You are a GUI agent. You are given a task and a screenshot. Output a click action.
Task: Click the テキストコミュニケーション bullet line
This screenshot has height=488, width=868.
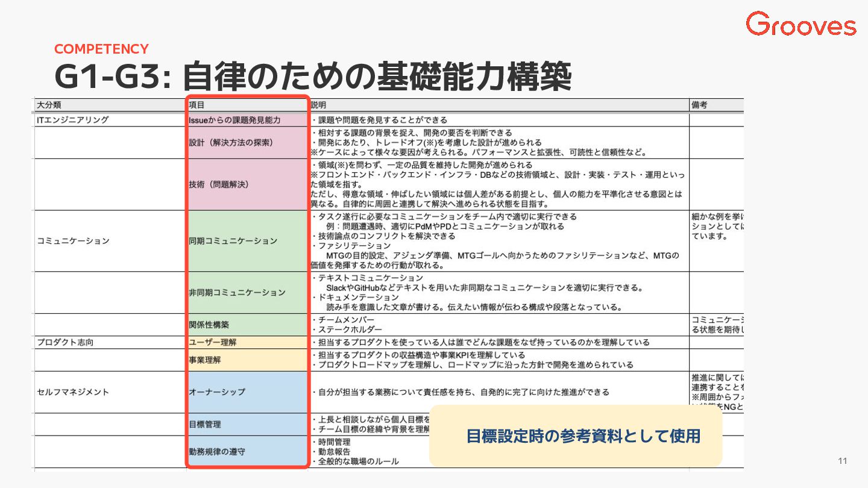tap(368, 278)
